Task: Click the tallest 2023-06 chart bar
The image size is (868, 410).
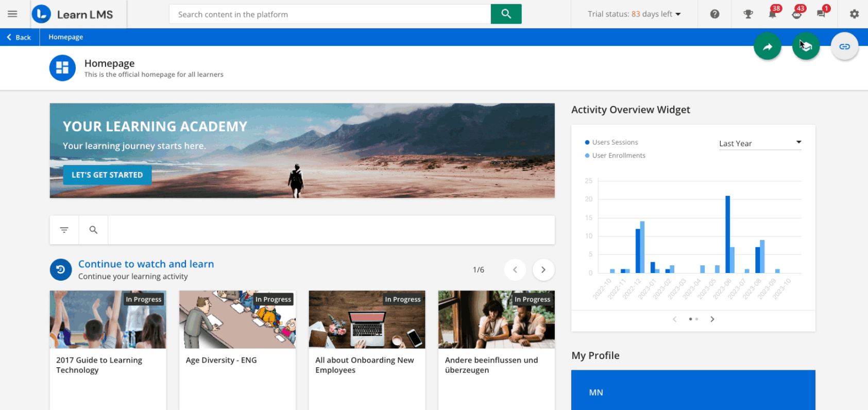Action: [727, 234]
